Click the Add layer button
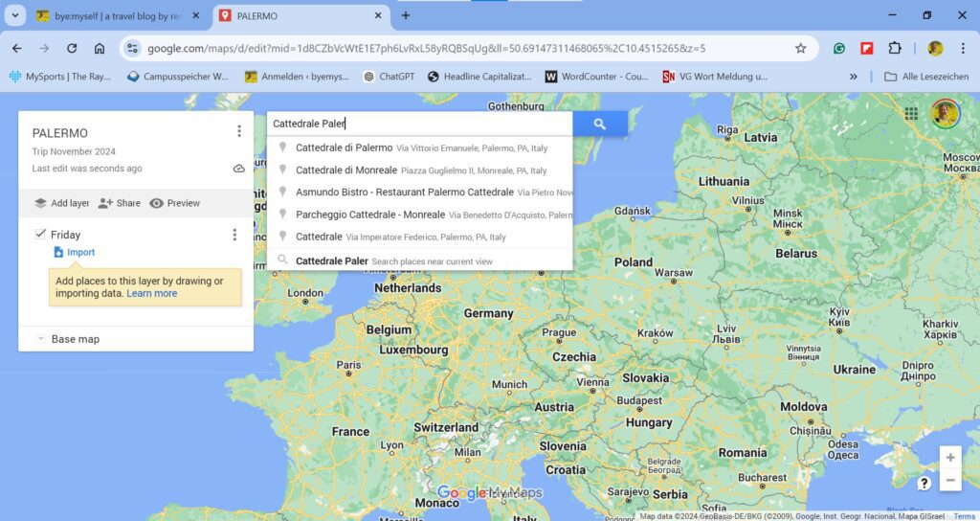 point(62,203)
